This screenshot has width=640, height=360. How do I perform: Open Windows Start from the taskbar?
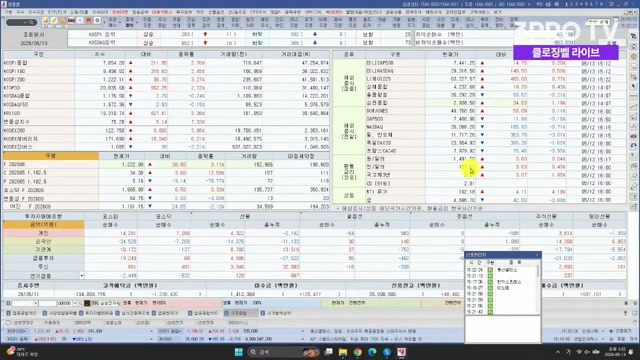[x=239, y=352]
